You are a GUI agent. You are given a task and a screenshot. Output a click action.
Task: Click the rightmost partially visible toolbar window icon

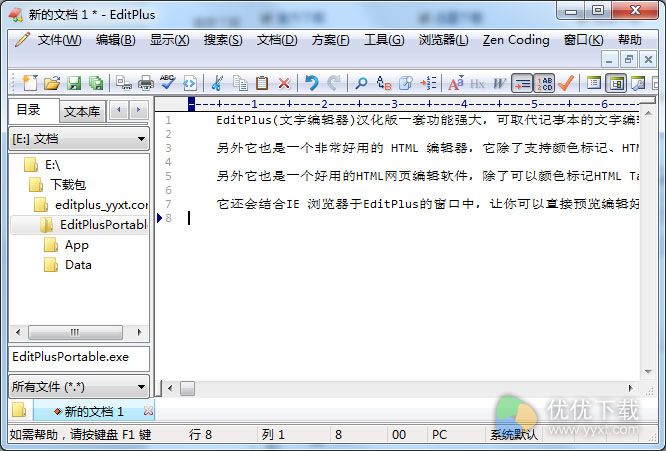click(x=655, y=83)
